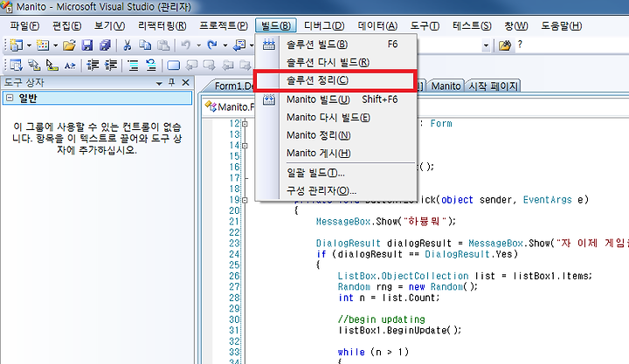Image resolution: width=629 pixels, height=364 pixels.
Task: Select 일괄 빌드(T)... menu entry
Action: 336,173
